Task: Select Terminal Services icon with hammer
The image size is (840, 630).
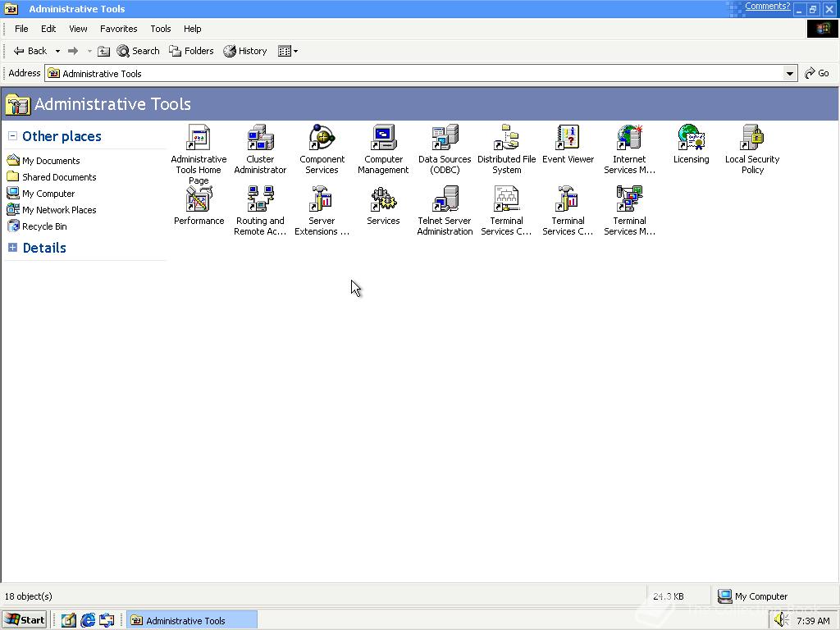Action: (568, 199)
